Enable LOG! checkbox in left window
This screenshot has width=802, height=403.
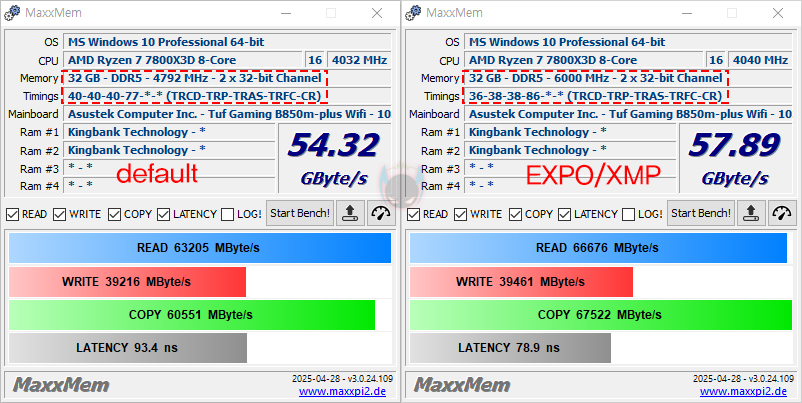(228, 214)
